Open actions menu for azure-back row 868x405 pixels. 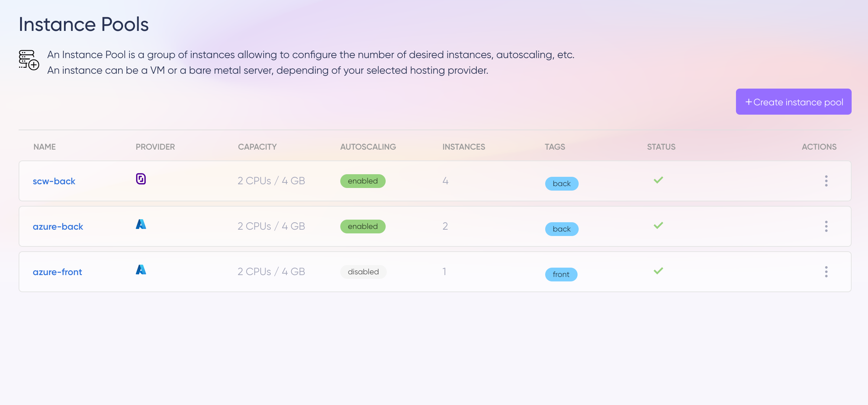(x=826, y=226)
